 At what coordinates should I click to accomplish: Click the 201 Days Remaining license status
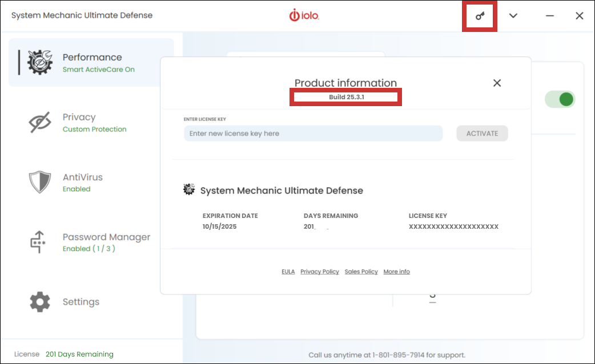79,354
